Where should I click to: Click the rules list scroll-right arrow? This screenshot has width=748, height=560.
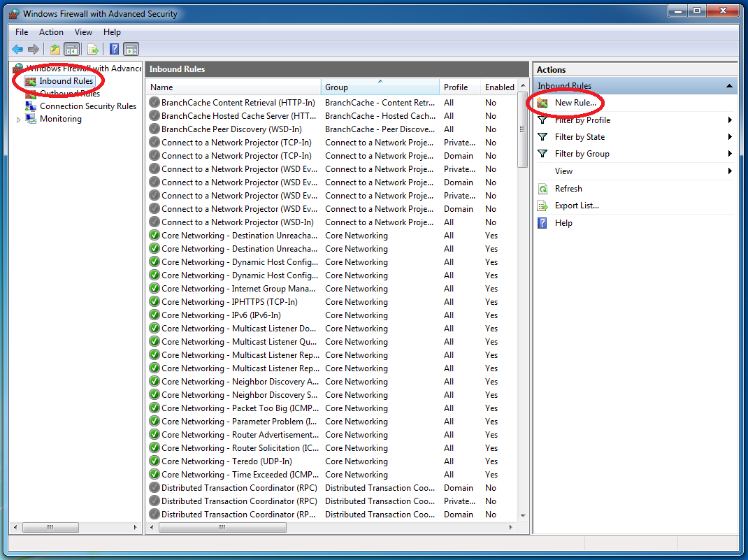(511, 527)
